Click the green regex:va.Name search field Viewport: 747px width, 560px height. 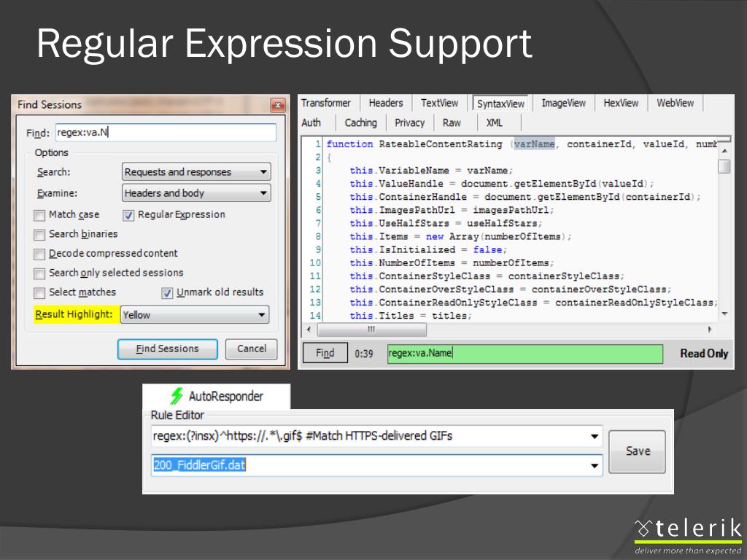525,354
